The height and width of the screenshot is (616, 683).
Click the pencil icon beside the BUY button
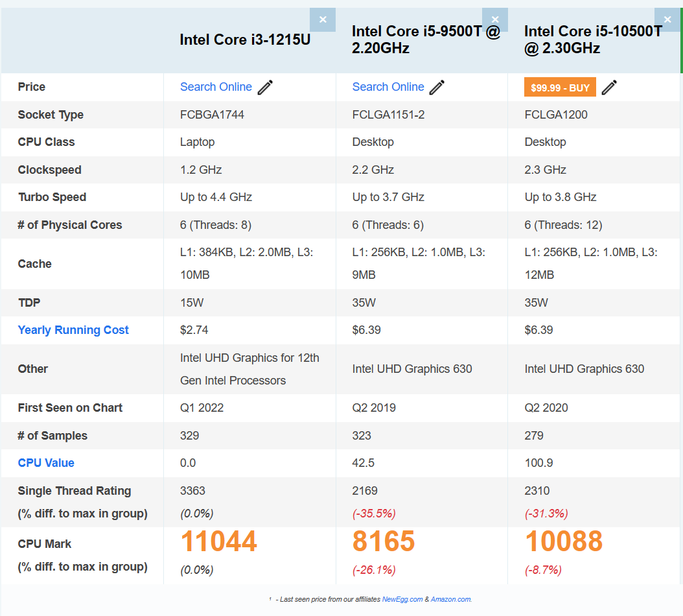pos(609,88)
